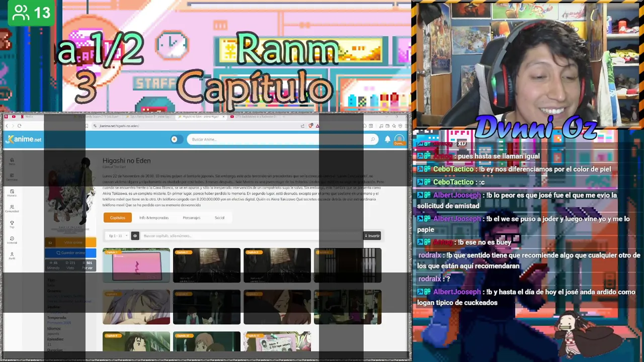
Task: Open the Social tab
Action: 219,218
